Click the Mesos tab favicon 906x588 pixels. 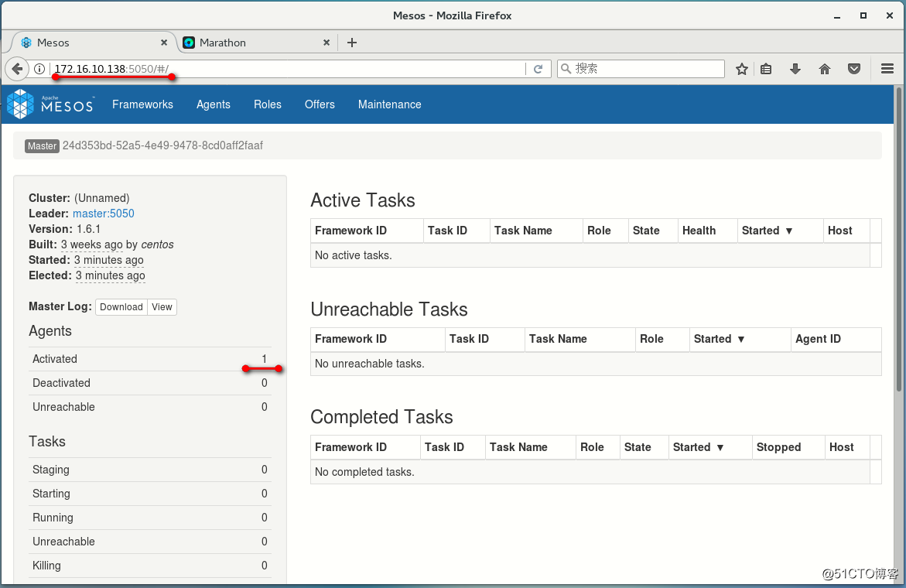pyautogui.click(x=26, y=43)
